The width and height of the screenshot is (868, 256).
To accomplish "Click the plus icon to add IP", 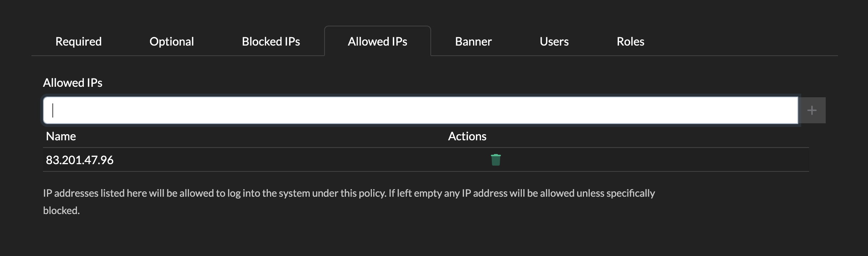I will coord(812,110).
